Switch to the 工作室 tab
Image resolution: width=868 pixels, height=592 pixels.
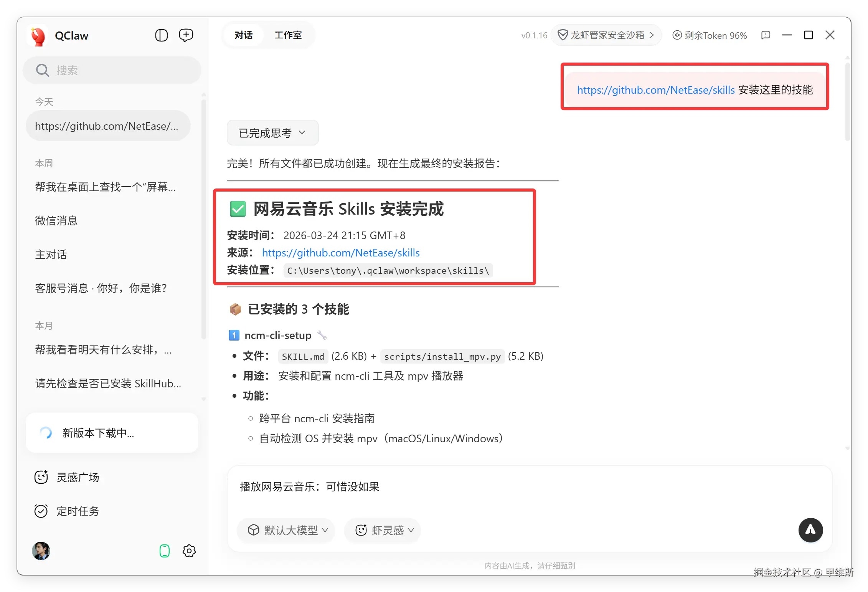(288, 35)
